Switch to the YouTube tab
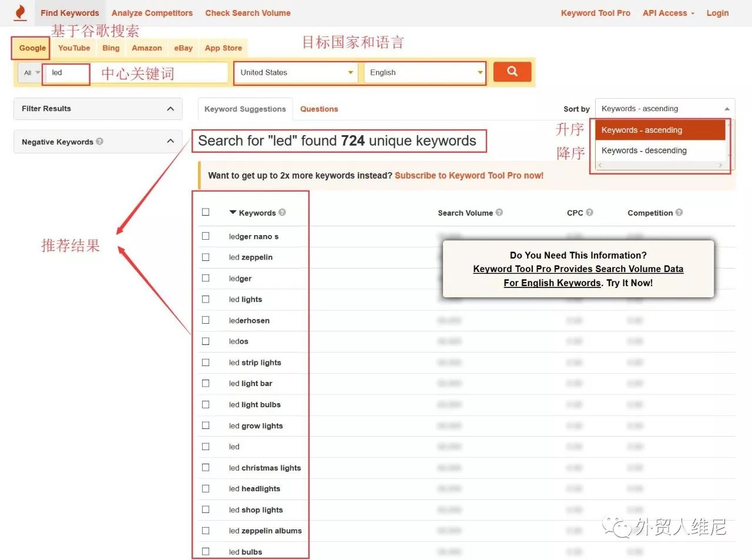The width and height of the screenshot is (752, 560). pos(74,48)
